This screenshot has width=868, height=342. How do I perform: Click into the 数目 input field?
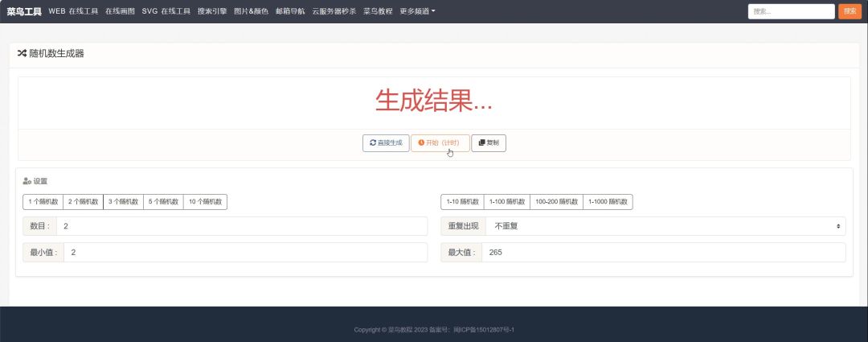coord(242,226)
